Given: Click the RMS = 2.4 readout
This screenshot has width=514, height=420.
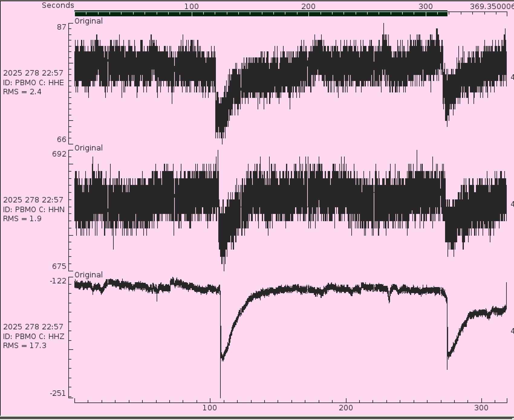Looking at the screenshot, I should pos(22,92).
